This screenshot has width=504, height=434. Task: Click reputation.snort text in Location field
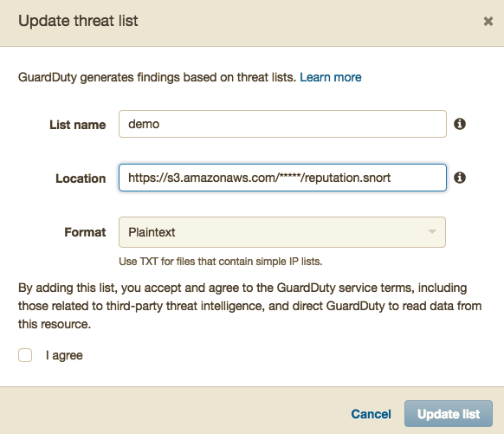[x=347, y=178]
